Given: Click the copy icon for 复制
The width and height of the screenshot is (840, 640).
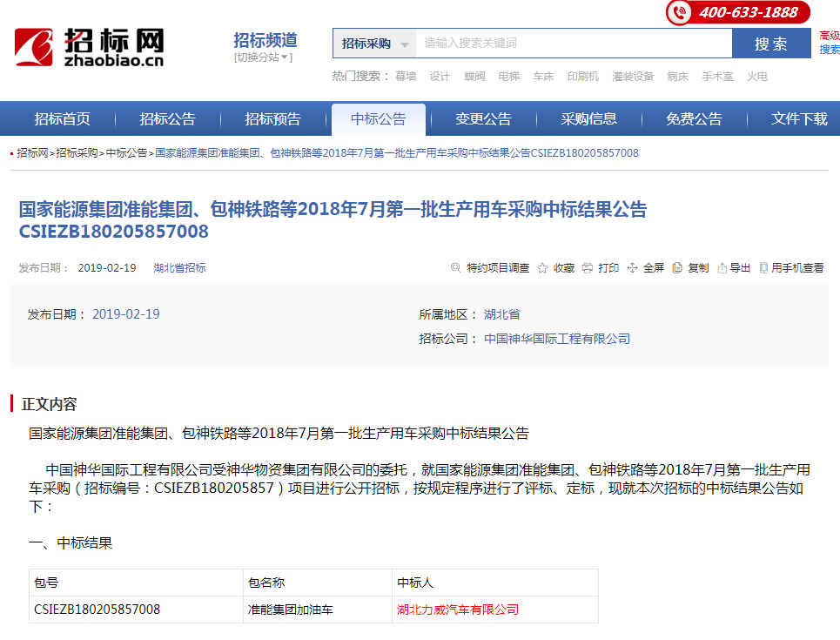Looking at the screenshot, I should (677, 267).
